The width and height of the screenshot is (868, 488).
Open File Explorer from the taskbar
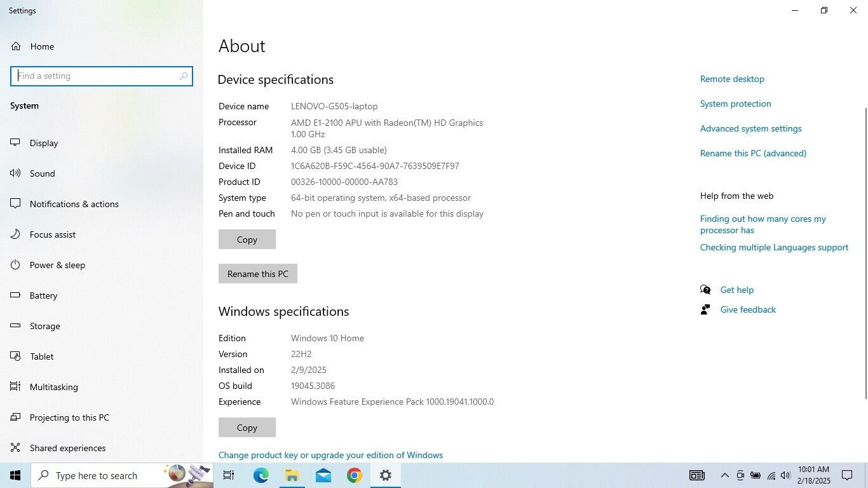point(292,475)
